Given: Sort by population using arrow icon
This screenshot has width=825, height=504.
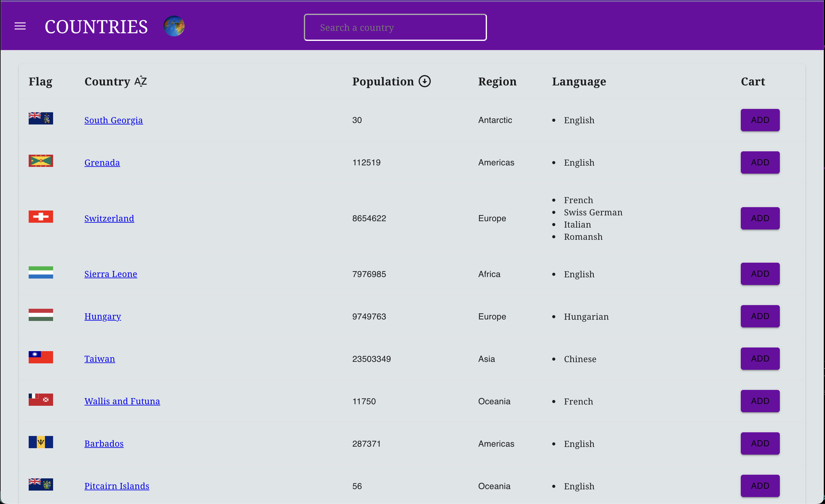Looking at the screenshot, I should (x=425, y=81).
